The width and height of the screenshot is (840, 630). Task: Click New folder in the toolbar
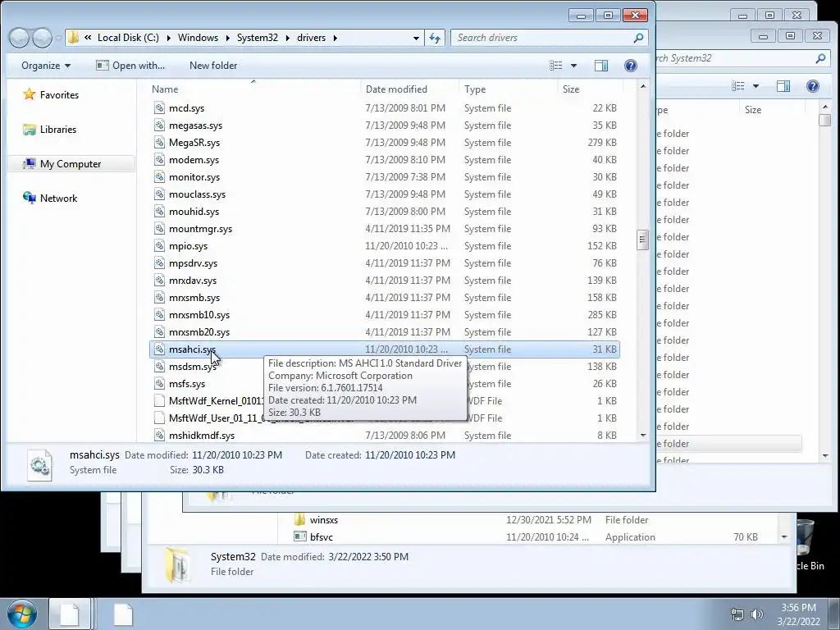click(213, 66)
